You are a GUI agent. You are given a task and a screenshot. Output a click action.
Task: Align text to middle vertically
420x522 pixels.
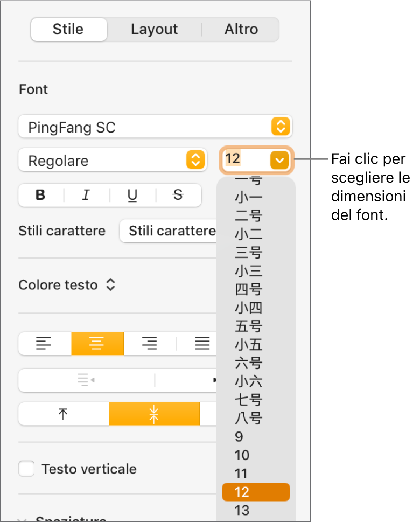click(x=155, y=415)
